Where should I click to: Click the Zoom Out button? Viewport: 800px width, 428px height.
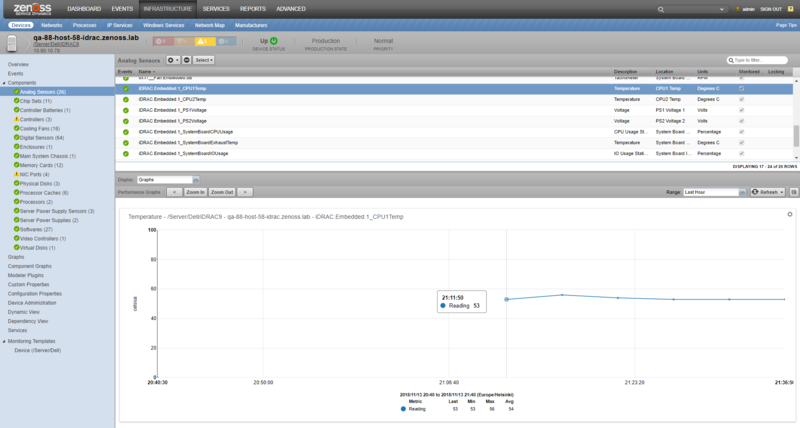[222, 192]
